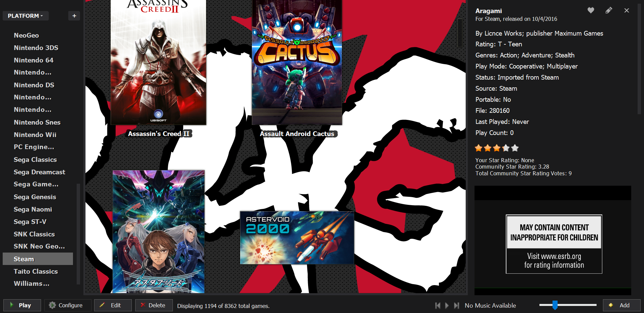Screen dimensions: 644x313
Task: Click the Aragami title text
Action: pyautogui.click(x=489, y=11)
